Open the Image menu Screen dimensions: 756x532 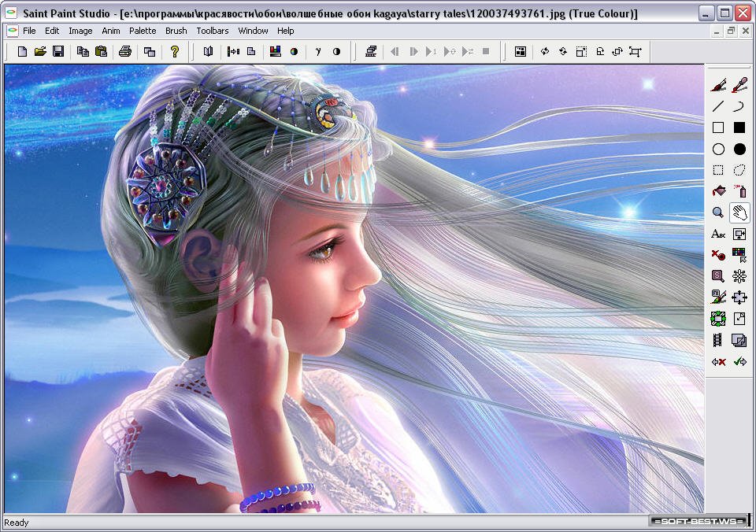pyautogui.click(x=80, y=31)
